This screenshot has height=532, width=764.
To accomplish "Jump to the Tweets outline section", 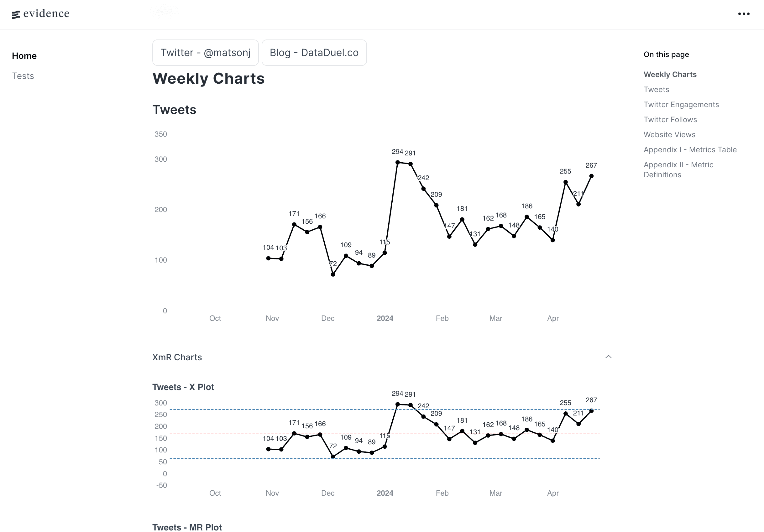I will coord(656,90).
